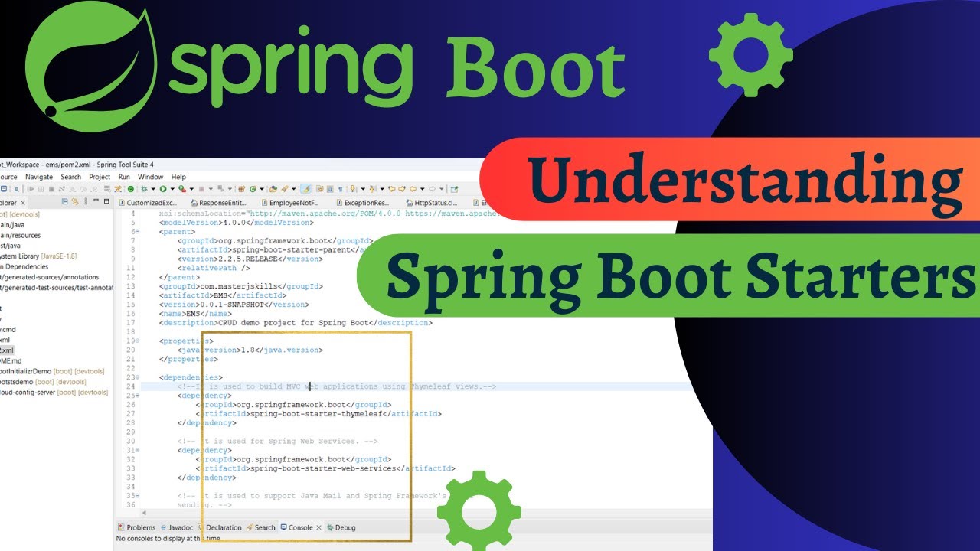Collapse All in the Package Explorer toolbar
The width and height of the screenshot is (980, 551).
[65, 202]
